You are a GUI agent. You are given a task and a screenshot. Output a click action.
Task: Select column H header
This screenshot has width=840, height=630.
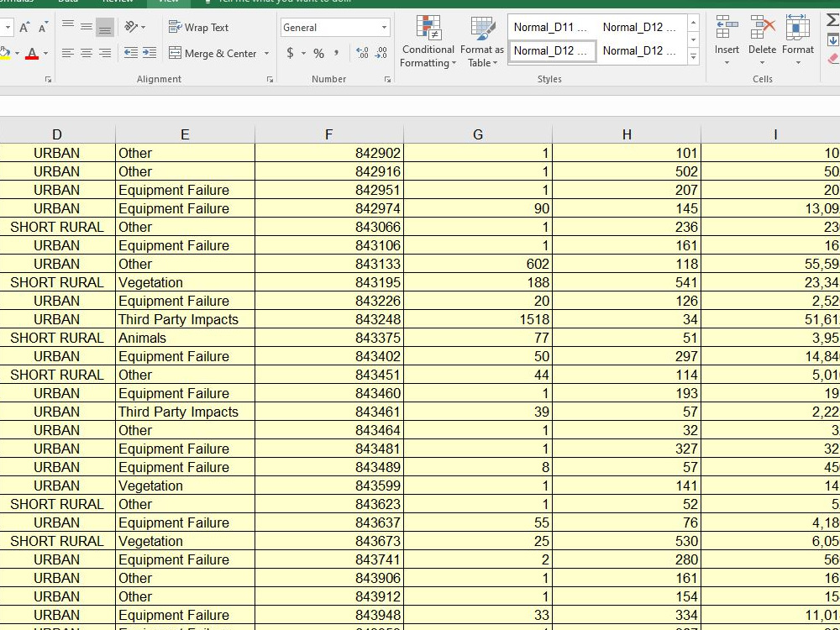point(627,134)
